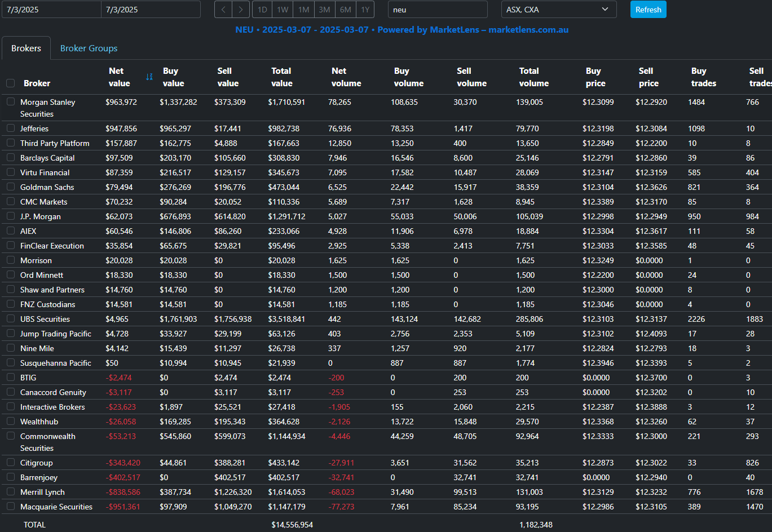
Task: Click Canaccord Genuity broker name
Action: pos(53,392)
